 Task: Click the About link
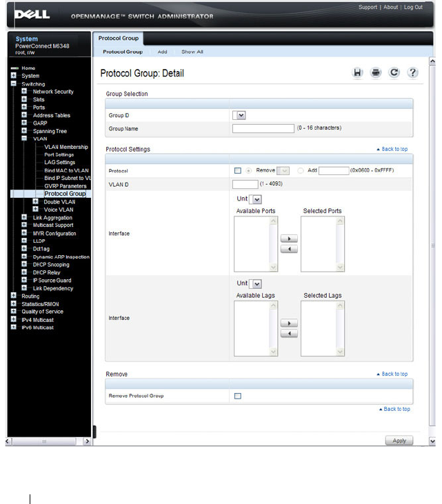tap(390, 7)
